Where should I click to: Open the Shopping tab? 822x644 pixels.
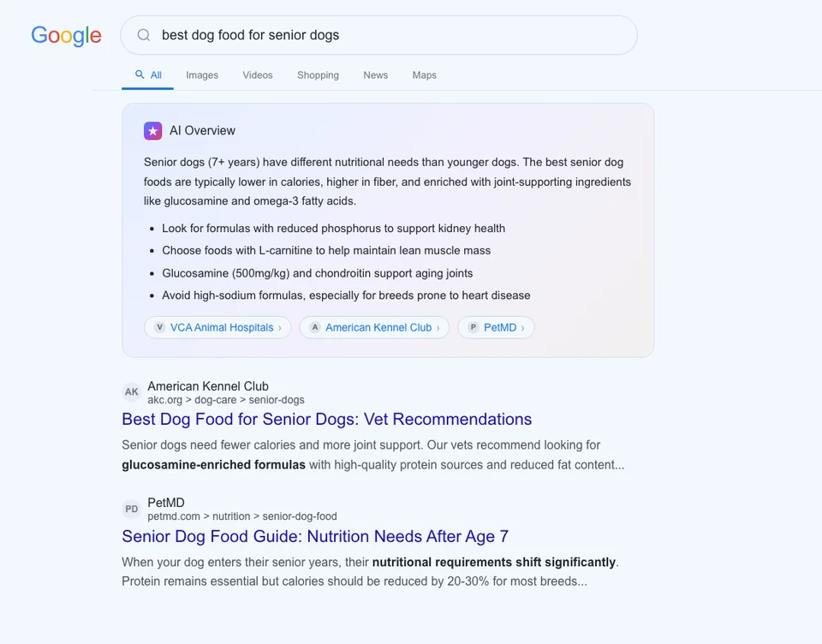click(x=318, y=75)
